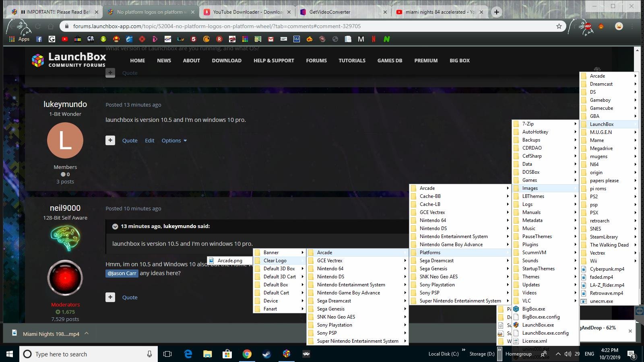Open the SteamLibrary folder
Image resolution: width=644 pixels, height=362 pixels.
609,237
